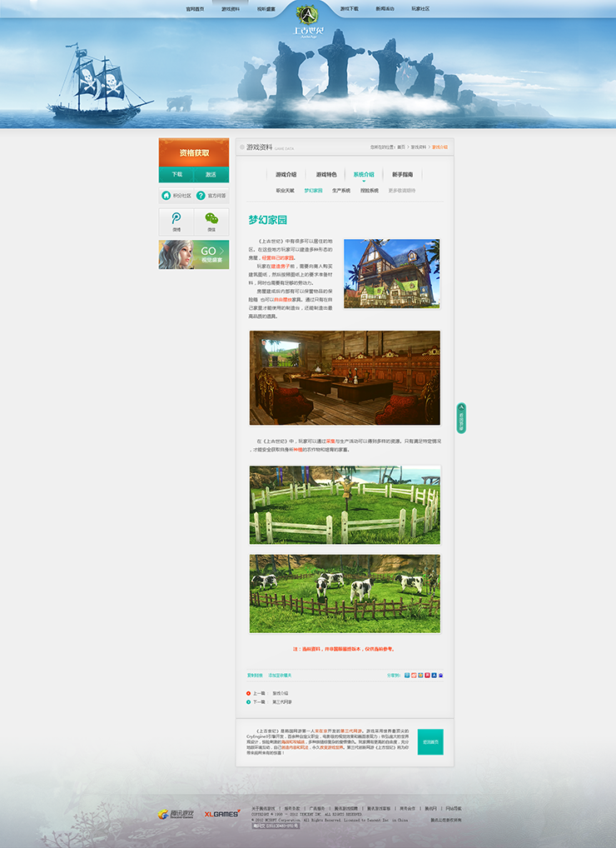Select the 新手指南 tab
Viewport: 616px width, 848px height.
pos(403,175)
